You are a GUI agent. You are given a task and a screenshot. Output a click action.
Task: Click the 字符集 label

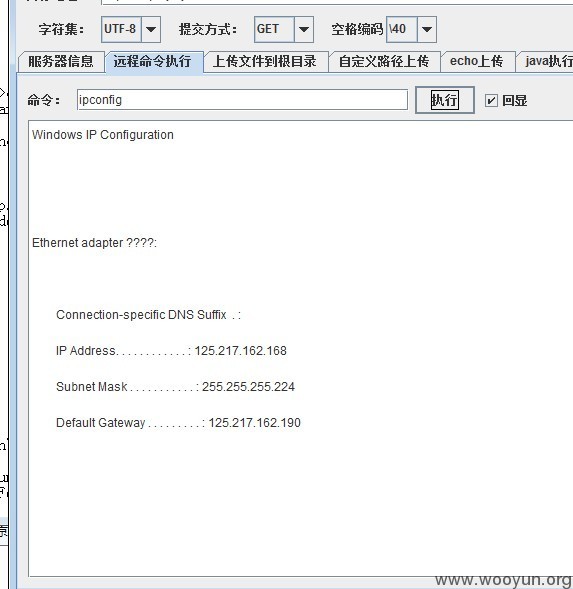(61, 29)
